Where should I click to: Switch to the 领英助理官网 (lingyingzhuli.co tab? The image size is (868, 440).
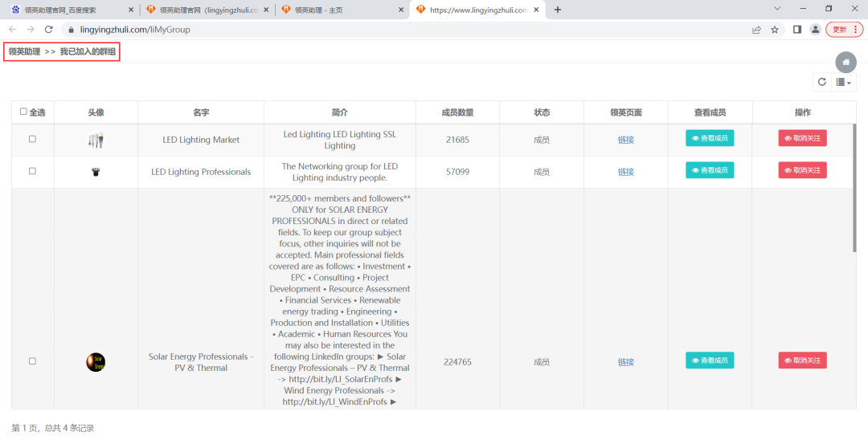point(206,10)
